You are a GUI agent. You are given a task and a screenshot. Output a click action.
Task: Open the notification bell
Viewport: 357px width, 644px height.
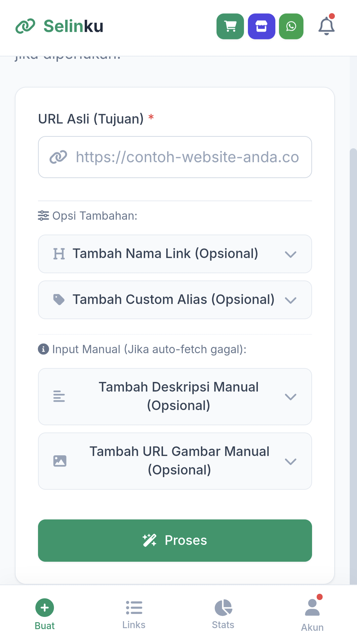(x=326, y=26)
